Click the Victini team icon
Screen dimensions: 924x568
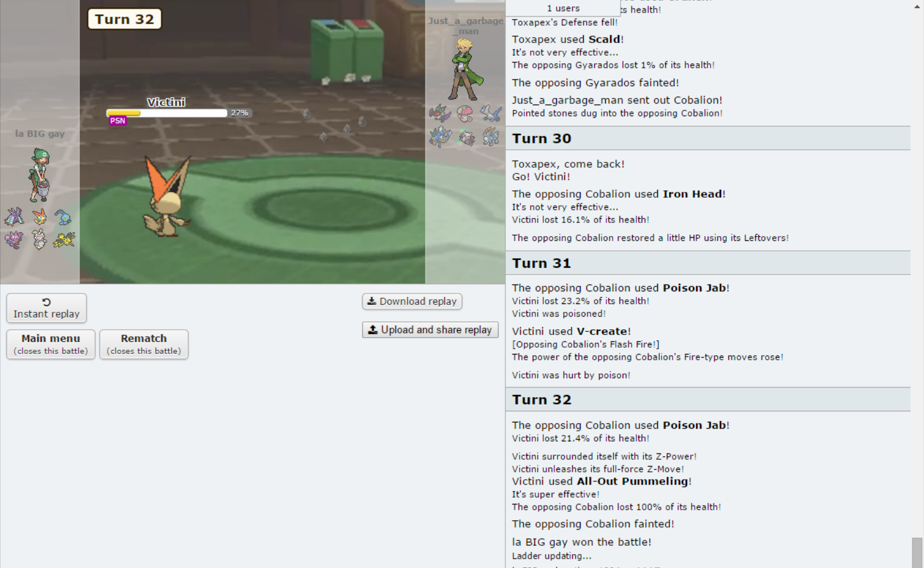pyautogui.click(x=39, y=217)
